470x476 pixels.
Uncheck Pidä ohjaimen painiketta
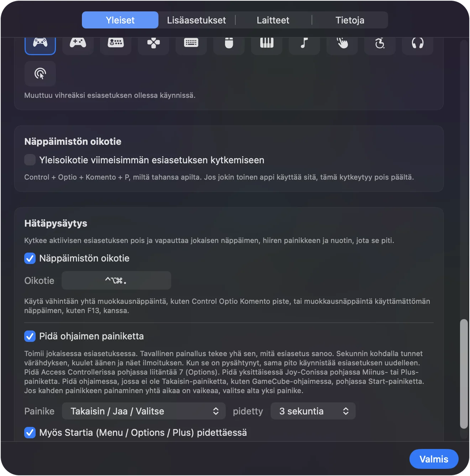30,336
